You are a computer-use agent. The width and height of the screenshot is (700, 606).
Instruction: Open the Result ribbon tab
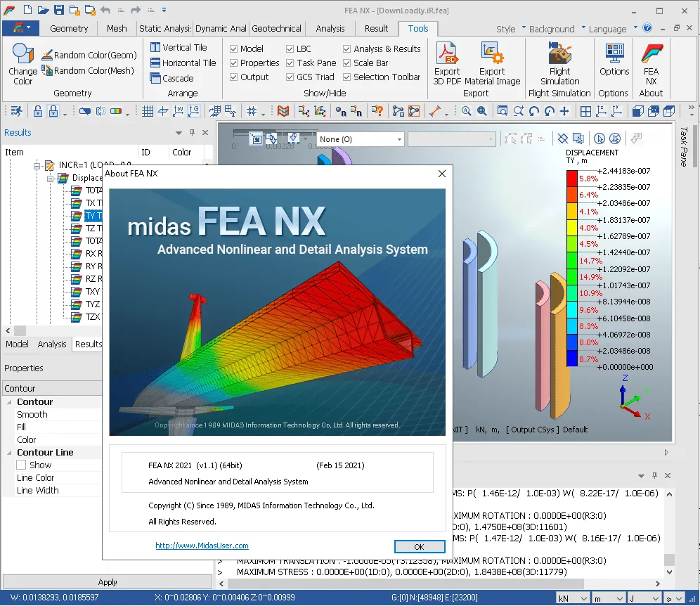click(x=376, y=29)
